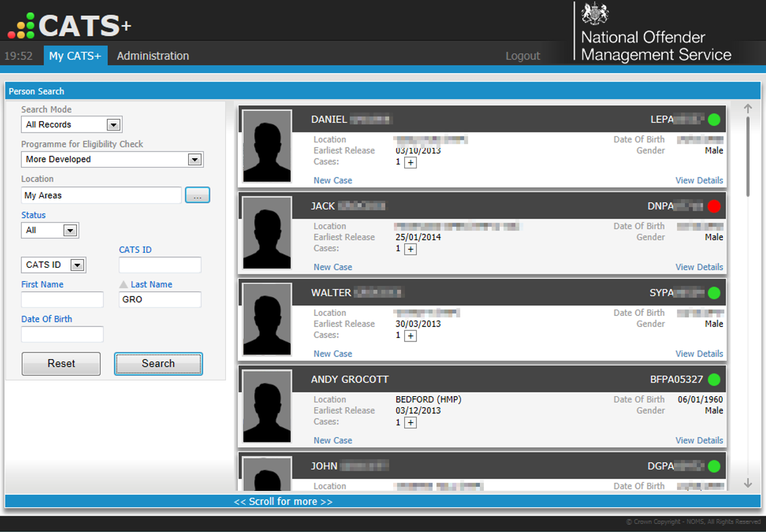The height and width of the screenshot is (532, 766).
Task: Click Andy Grocott's profile photo placeholder
Action: (x=266, y=407)
